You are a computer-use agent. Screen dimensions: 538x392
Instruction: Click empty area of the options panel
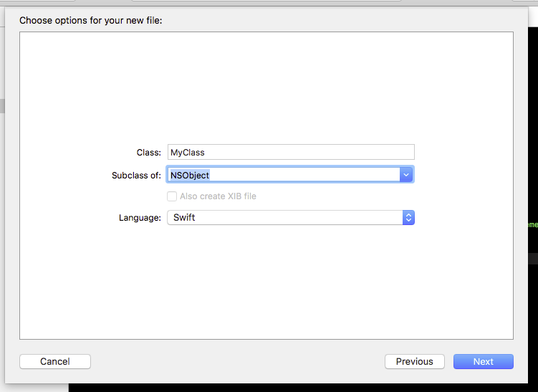(265, 86)
